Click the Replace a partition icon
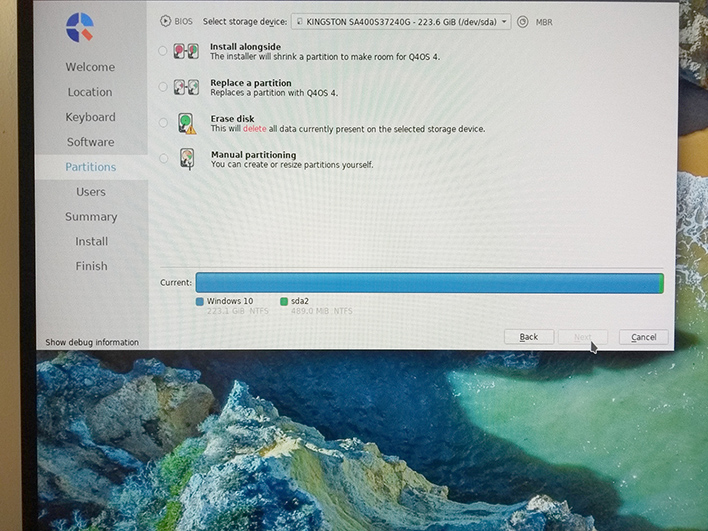 [186, 88]
